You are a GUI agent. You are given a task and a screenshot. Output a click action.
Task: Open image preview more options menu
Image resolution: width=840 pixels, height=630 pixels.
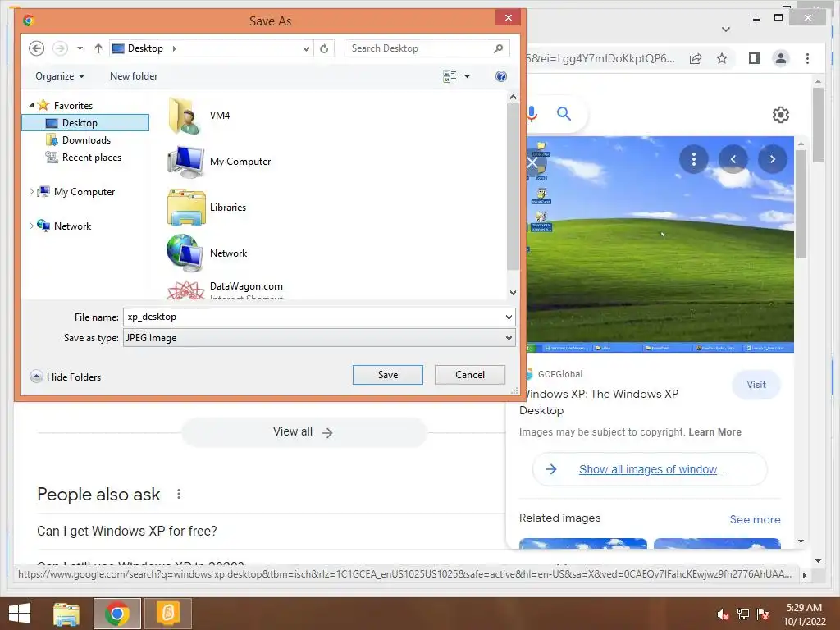coord(694,159)
